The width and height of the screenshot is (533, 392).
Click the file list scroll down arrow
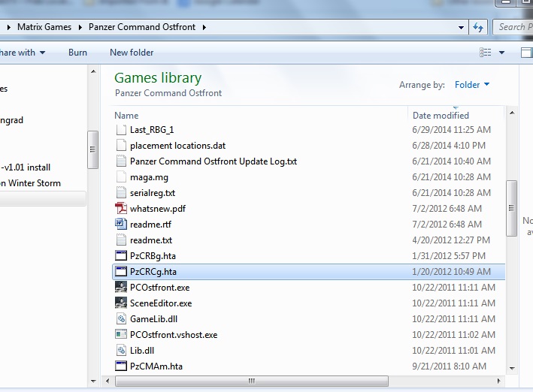point(512,368)
